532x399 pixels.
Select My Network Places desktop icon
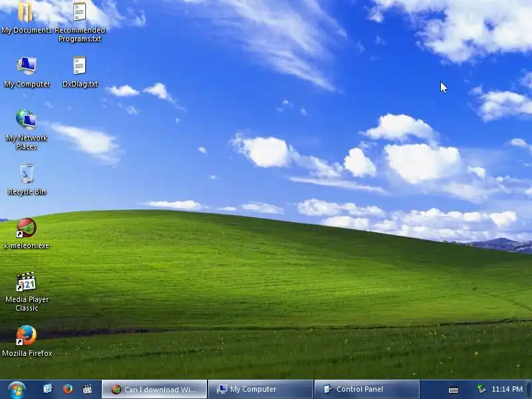27,130
